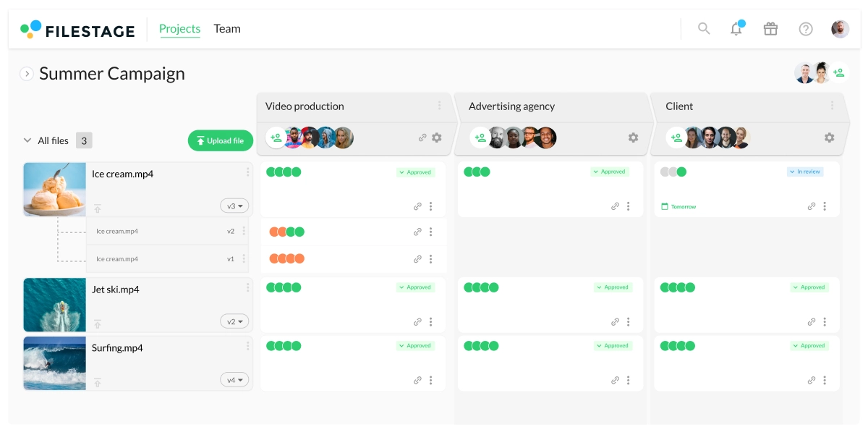Viewport: 868px width, 435px height.
Task: Open the notifications bell
Action: [x=736, y=29]
